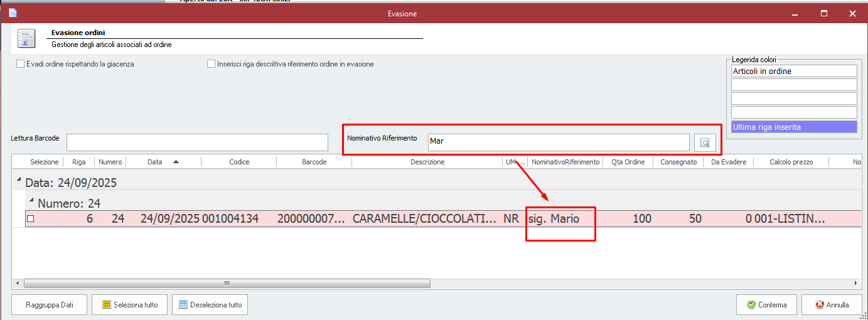
Task: Click the Nominativo Riferimento text field
Action: pyautogui.click(x=558, y=142)
